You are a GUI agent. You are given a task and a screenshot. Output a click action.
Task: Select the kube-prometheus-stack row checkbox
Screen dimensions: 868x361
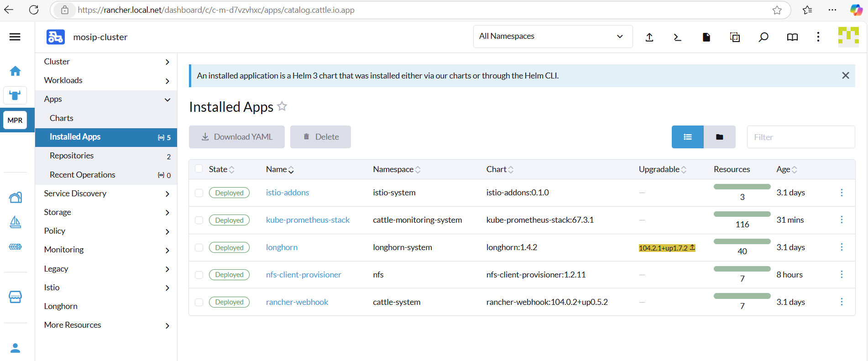tap(199, 220)
